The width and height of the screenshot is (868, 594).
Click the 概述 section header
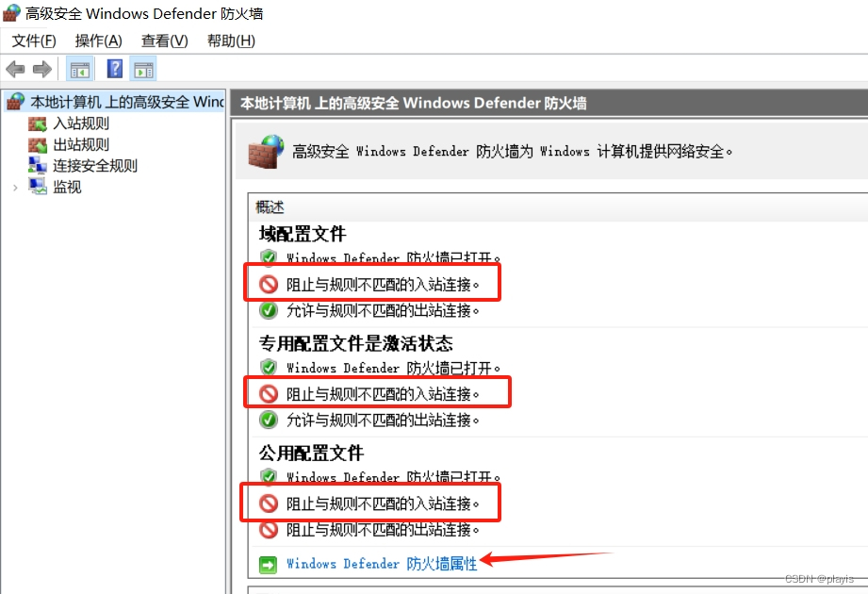[x=270, y=207]
